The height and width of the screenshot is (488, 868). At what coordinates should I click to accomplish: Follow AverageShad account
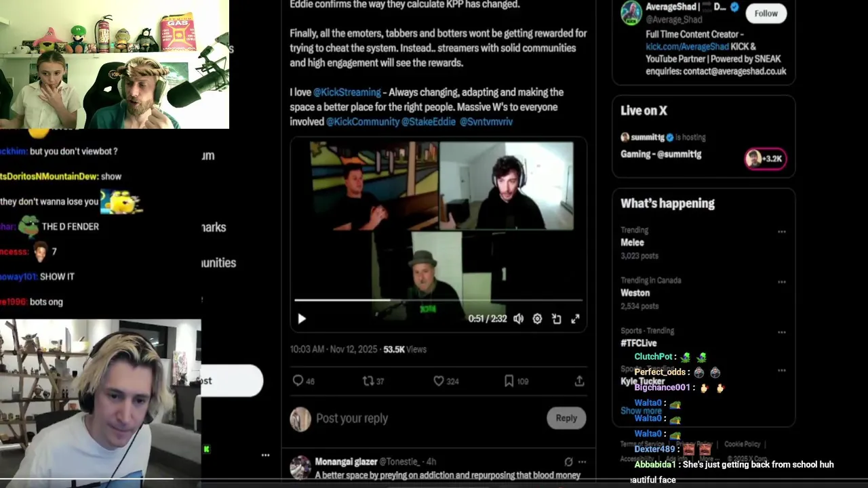(766, 13)
